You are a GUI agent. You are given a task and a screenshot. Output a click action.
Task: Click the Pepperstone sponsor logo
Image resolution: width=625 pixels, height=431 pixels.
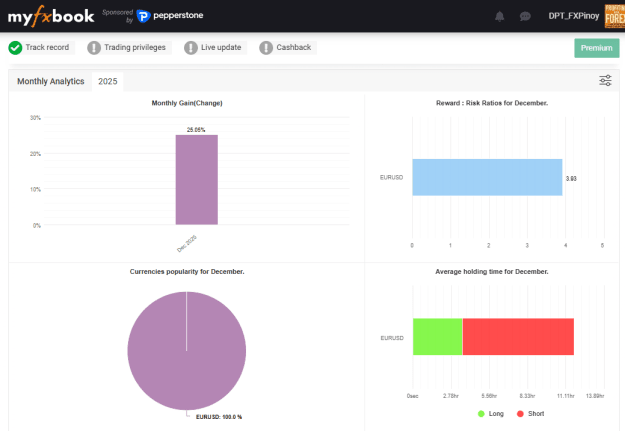170,16
